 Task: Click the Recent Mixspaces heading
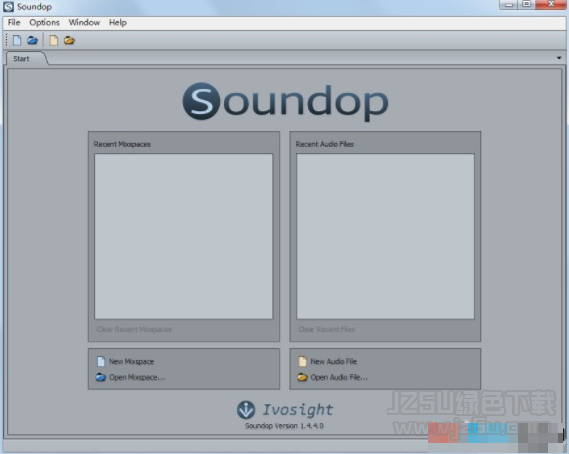(x=122, y=144)
